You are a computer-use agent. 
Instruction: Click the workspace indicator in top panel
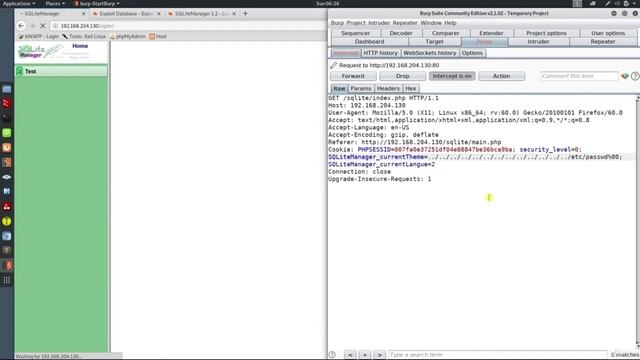577,3
